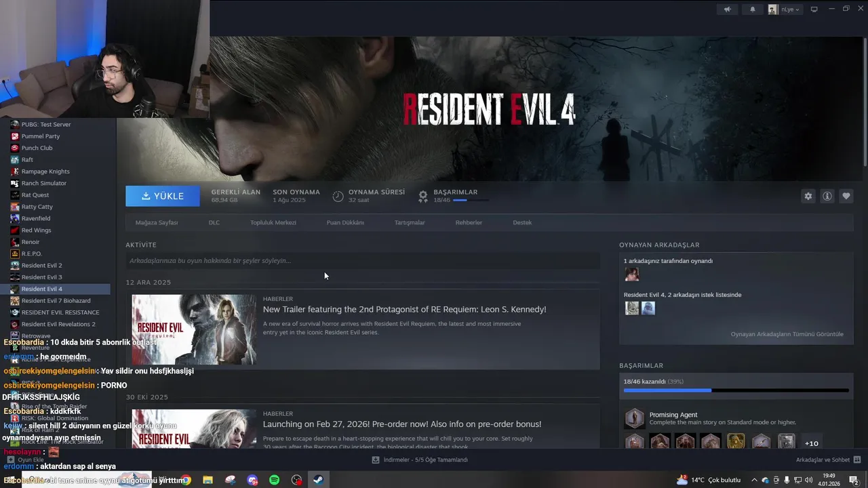Expand the system tray hidden icons arrow

pyautogui.click(x=754, y=480)
